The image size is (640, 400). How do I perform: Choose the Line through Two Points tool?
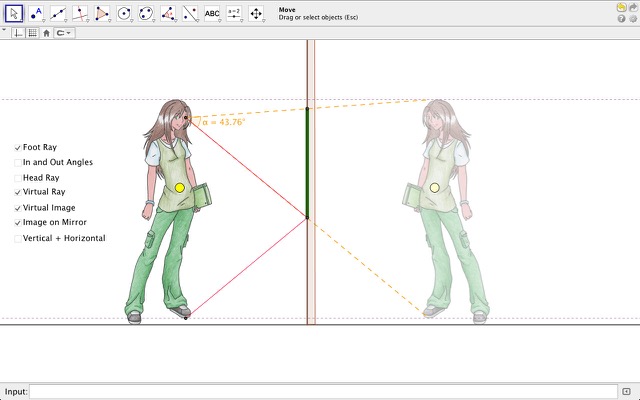point(59,13)
